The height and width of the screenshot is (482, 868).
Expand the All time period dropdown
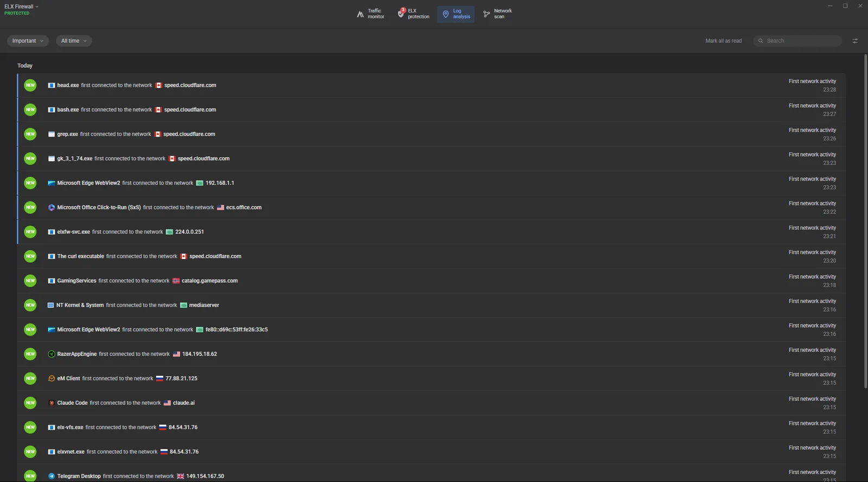coord(74,41)
